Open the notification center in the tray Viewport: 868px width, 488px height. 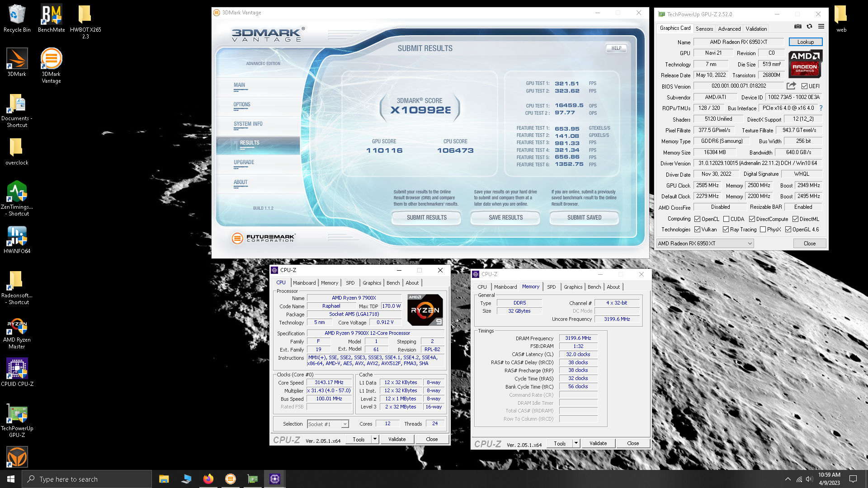(853, 479)
